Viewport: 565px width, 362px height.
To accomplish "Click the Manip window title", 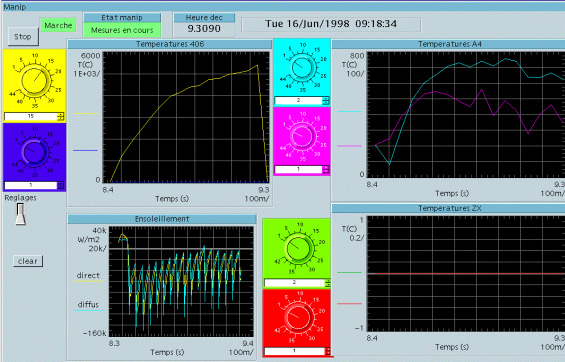I will 14,7.
